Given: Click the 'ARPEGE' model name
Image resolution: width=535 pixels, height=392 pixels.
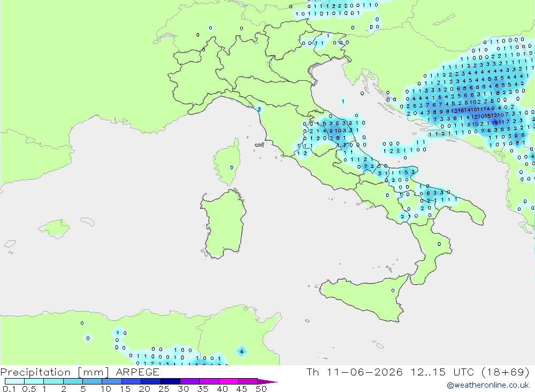Looking at the screenshot, I should click(x=137, y=372).
